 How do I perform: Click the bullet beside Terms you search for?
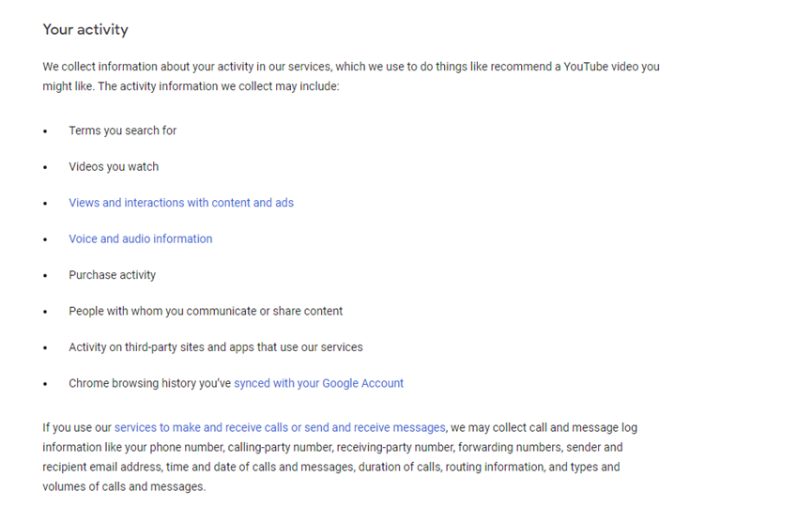pos(45,131)
